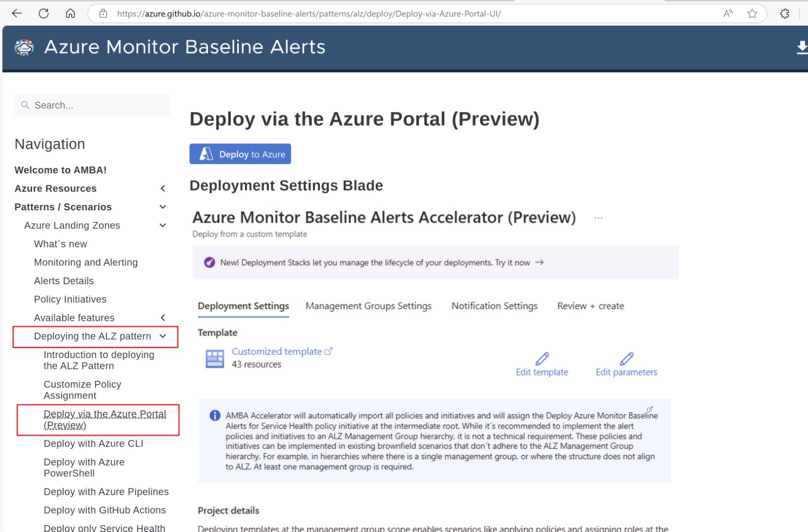Click the AMBA logo icon
This screenshot has height=532, width=808.
click(24, 48)
